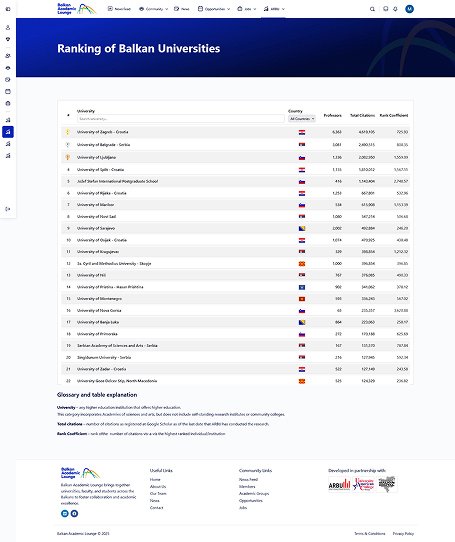Click the bronze medal icon for University of Ljubljana
This screenshot has width=455, height=542.
pos(68,157)
